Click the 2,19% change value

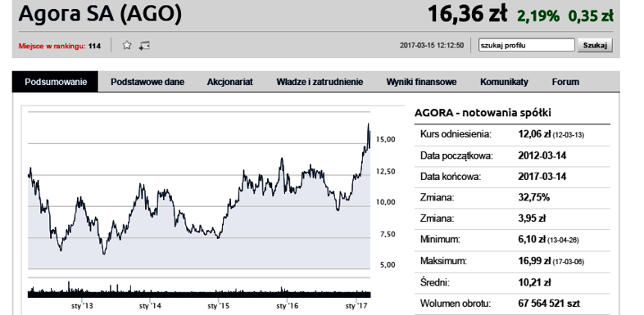click(x=538, y=16)
